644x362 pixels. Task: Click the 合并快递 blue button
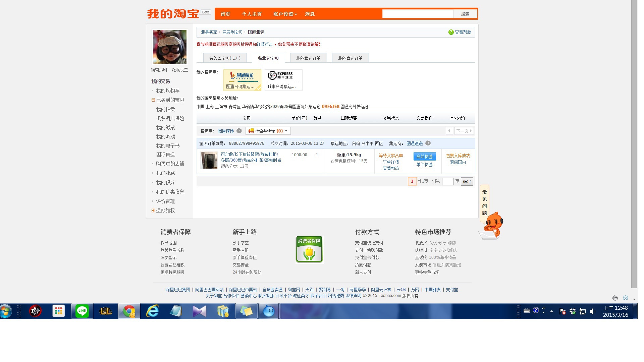424,157
